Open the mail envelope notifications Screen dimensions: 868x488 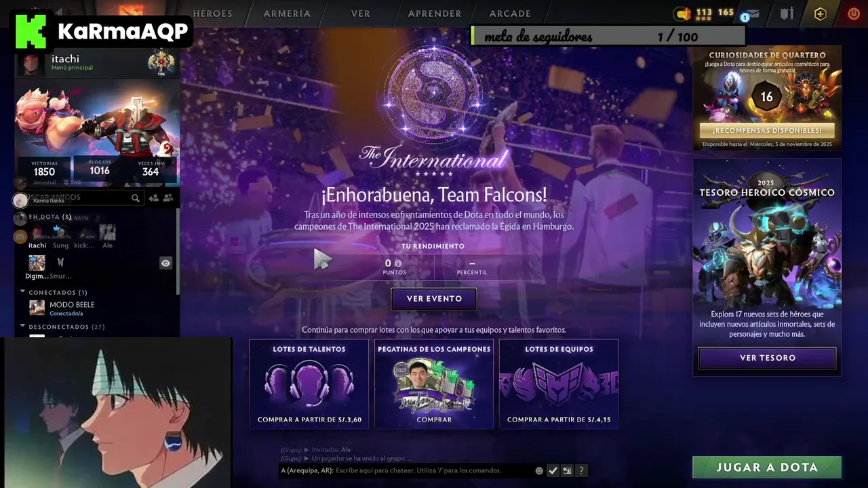coord(751,14)
